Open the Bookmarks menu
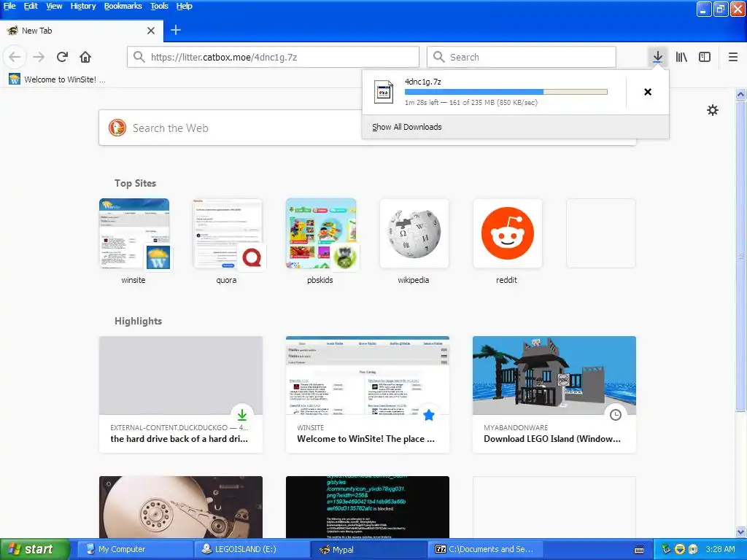The width and height of the screenshot is (747, 560). pyautogui.click(x=123, y=6)
